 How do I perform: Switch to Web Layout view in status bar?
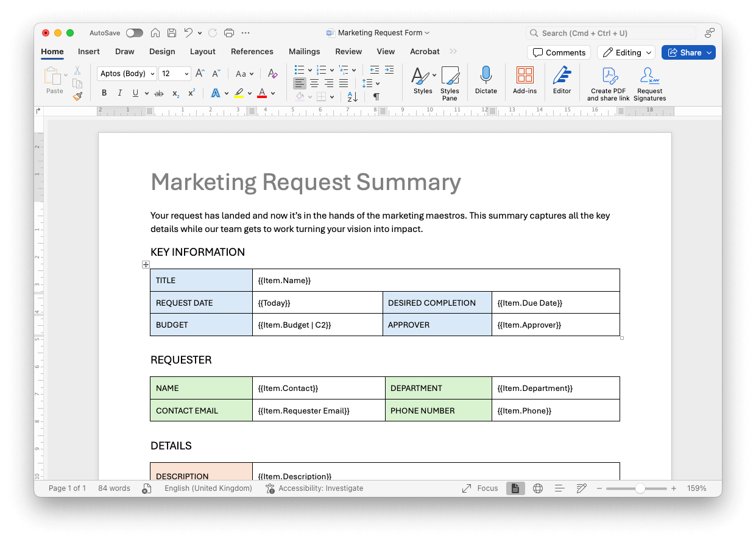click(x=538, y=488)
